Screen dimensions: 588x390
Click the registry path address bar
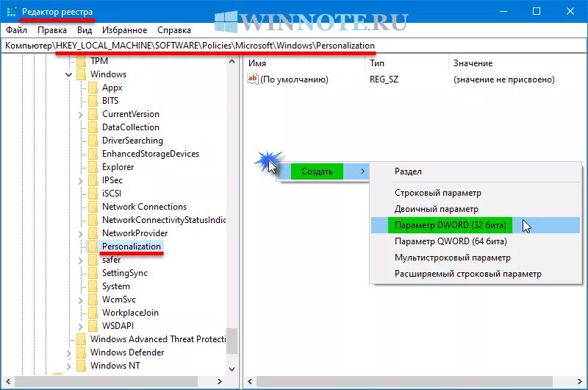[294, 46]
